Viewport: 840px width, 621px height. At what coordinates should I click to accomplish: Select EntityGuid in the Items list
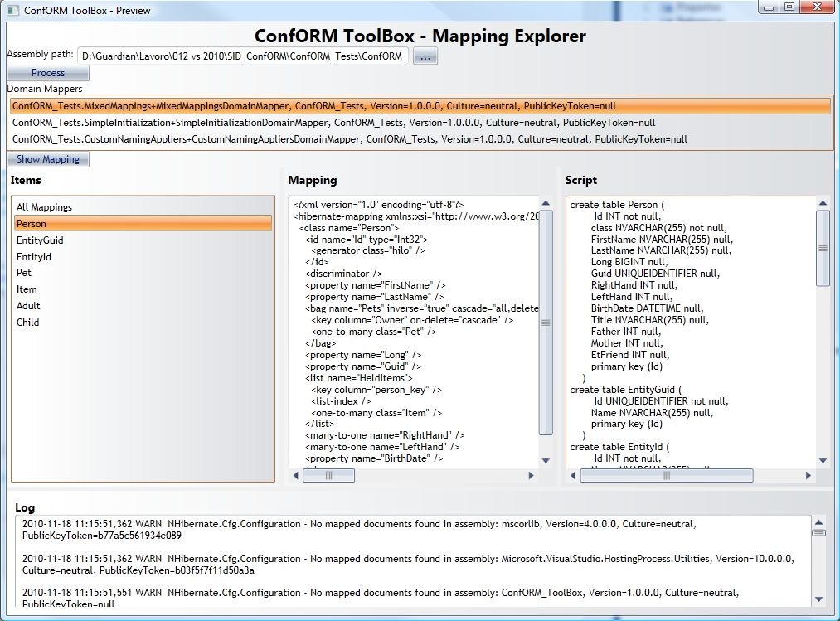pos(40,240)
